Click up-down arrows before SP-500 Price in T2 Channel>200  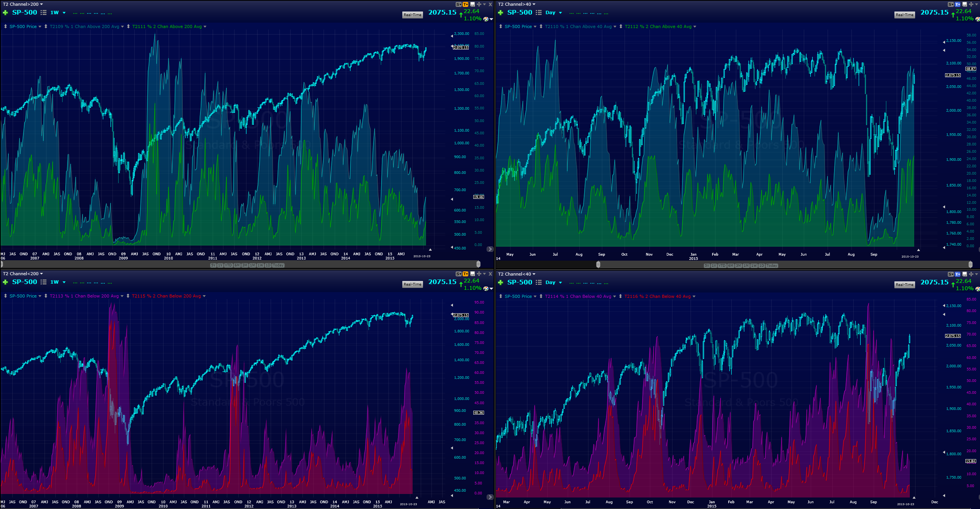5,26
